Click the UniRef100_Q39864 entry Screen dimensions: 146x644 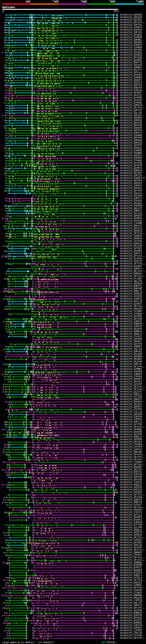[131, 47]
